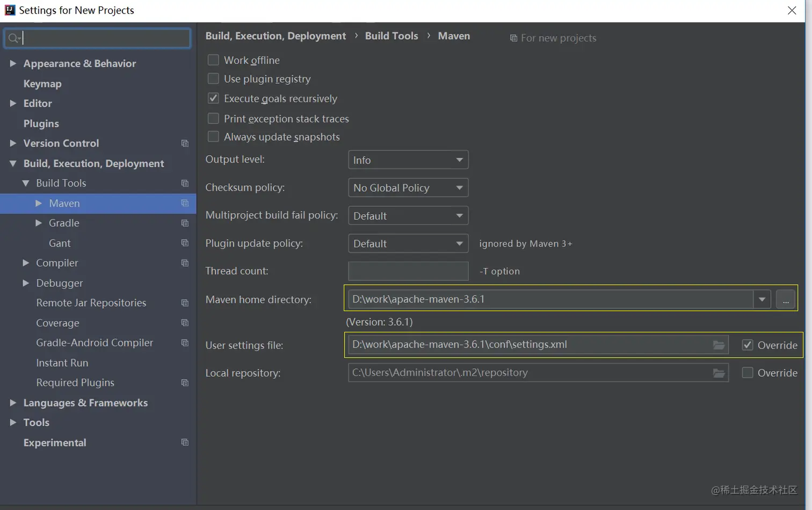Screen dimensions: 812x510
Task: Expand the Compiler node arrow
Action: (26, 263)
